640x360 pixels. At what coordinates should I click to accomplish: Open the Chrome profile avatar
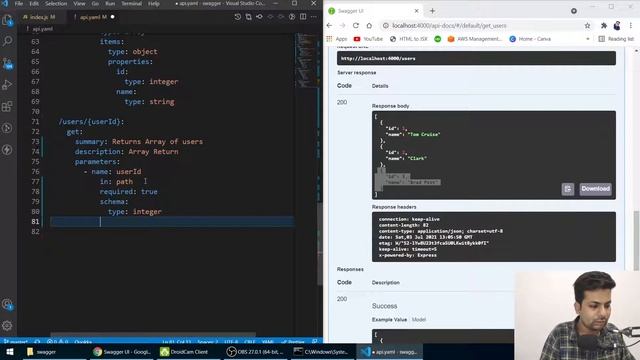click(x=617, y=26)
